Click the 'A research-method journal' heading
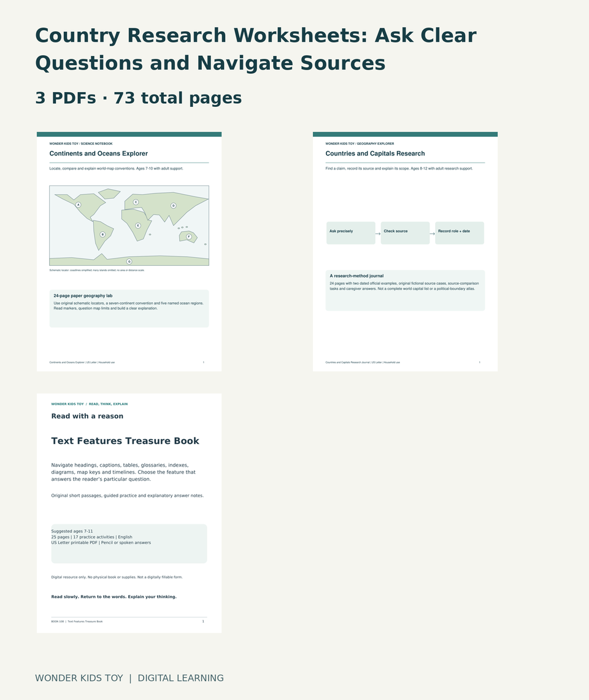 click(x=356, y=276)
